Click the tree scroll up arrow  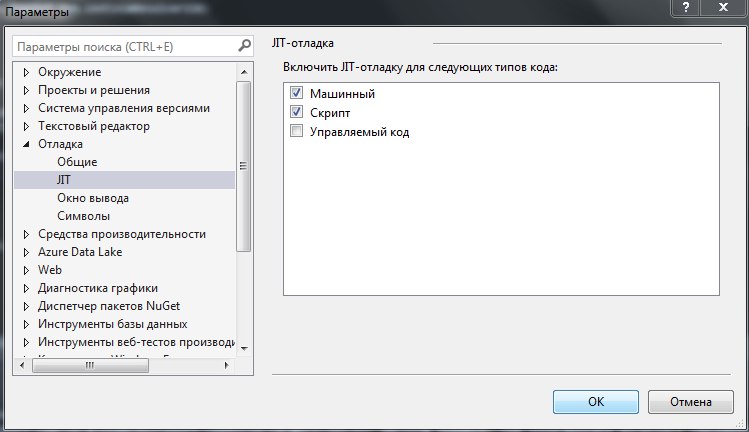pyautogui.click(x=244, y=72)
